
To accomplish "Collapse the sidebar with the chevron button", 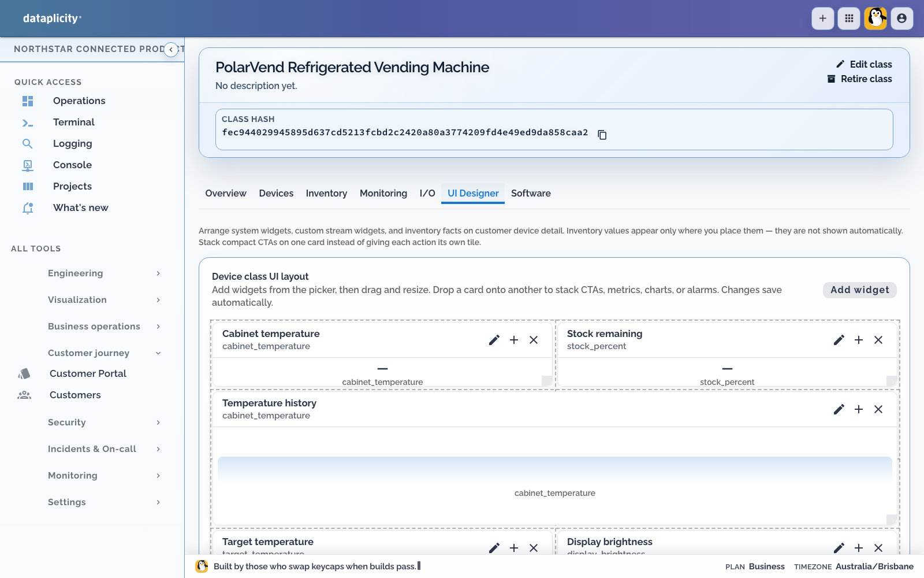I will point(171,50).
